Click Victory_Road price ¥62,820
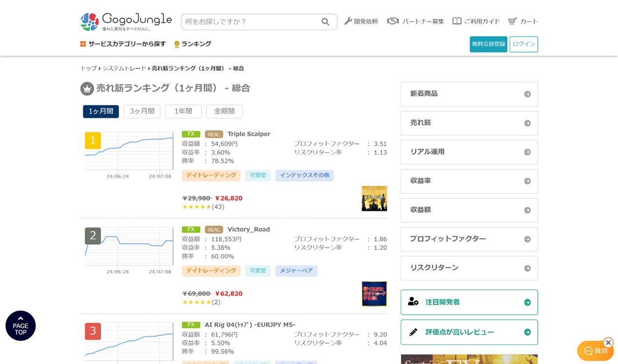Viewport: 618px width, 364px height. [x=229, y=294]
